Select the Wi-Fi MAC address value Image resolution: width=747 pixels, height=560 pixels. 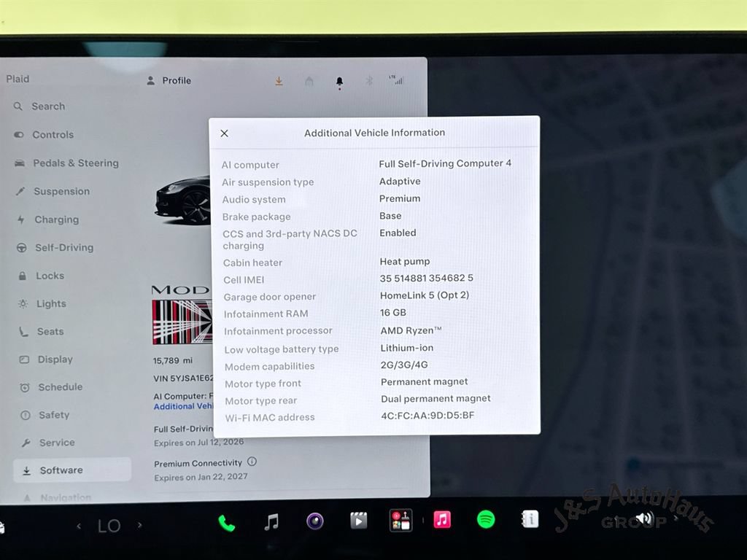pyautogui.click(x=427, y=415)
